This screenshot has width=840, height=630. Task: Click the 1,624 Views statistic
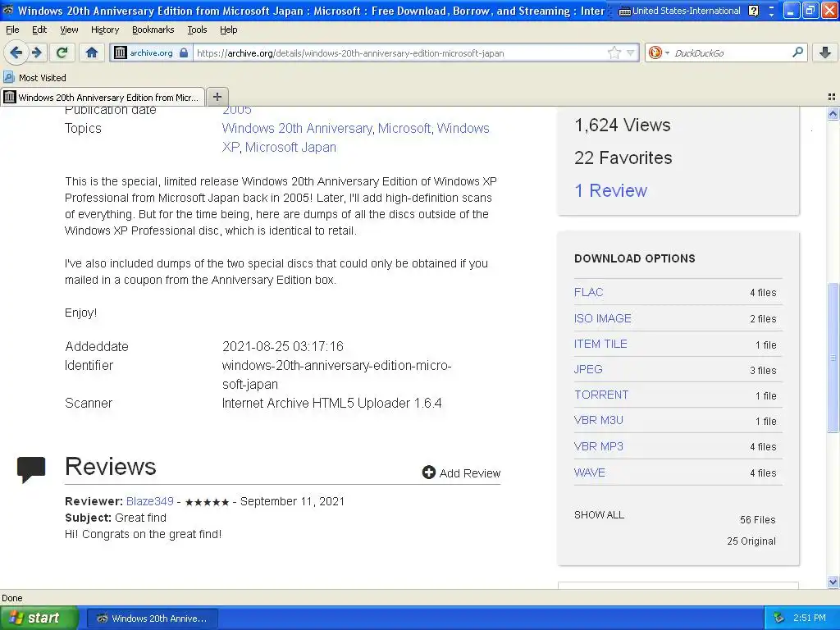pyautogui.click(x=623, y=125)
